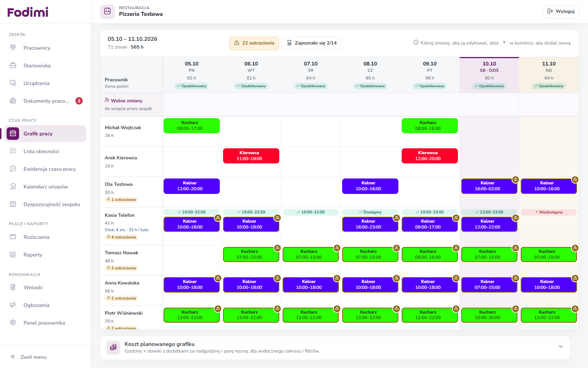Click Opublikowany status under 07.10
This screenshot has height=368, width=588.
pos(311,86)
